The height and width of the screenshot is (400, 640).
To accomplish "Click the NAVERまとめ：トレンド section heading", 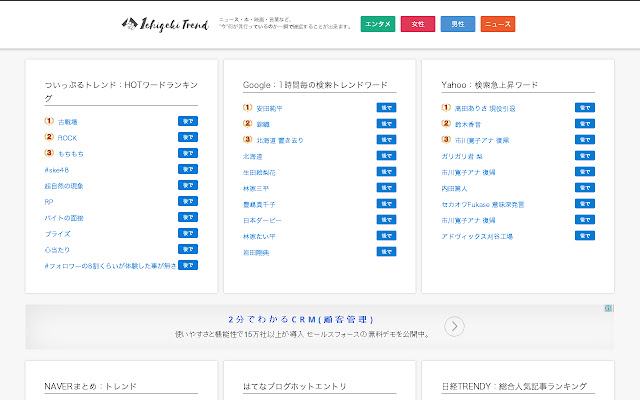I will point(90,386).
